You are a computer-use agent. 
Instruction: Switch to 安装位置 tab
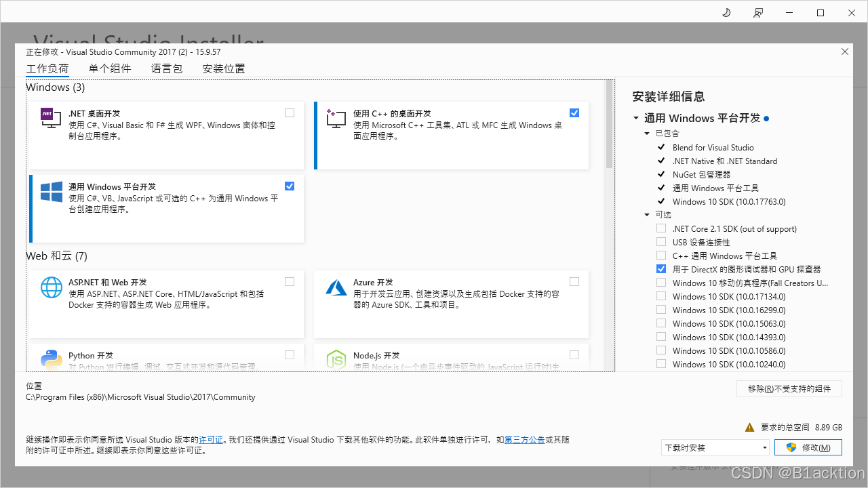[x=224, y=68]
